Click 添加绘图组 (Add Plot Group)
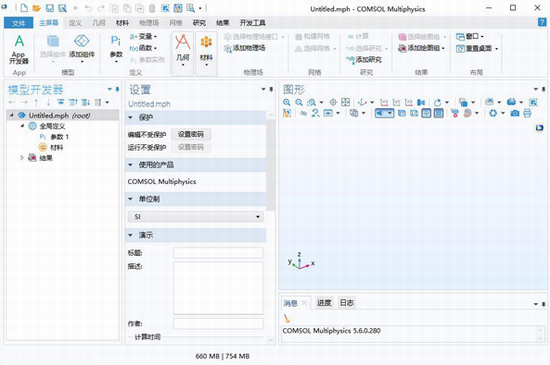 421,48
